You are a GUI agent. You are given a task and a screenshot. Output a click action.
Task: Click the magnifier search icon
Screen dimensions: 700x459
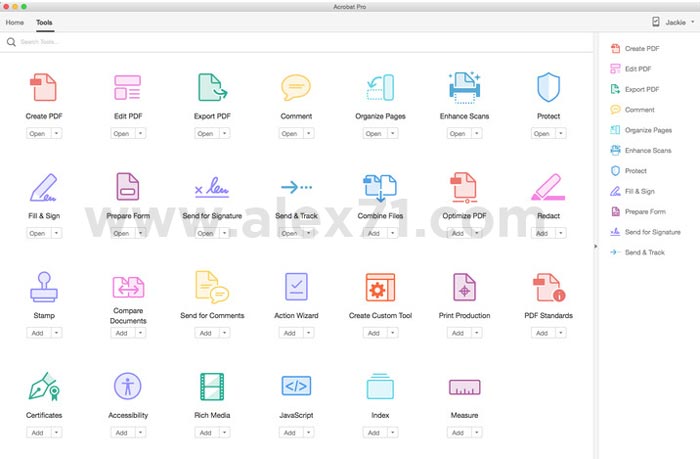[x=11, y=42]
